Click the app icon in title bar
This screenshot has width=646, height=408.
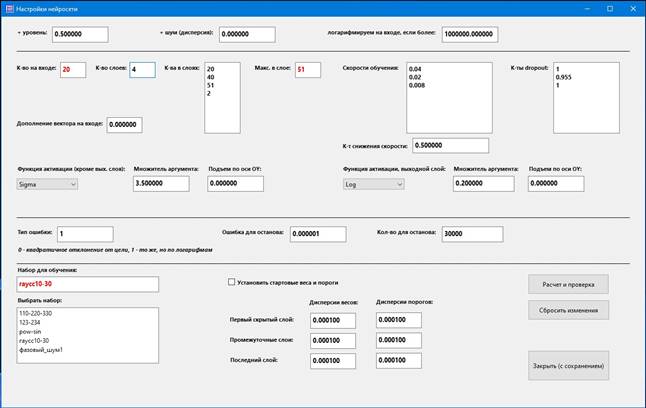pyautogui.click(x=8, y=8)
